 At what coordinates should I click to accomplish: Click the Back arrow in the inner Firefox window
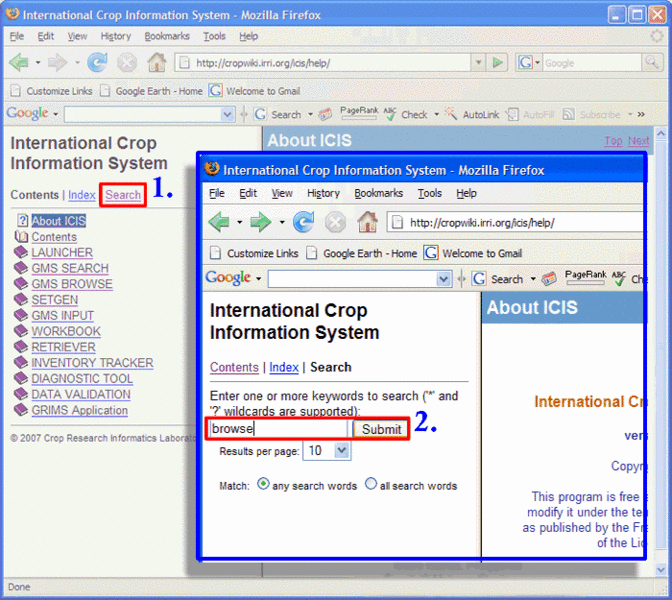pos(219,222)
